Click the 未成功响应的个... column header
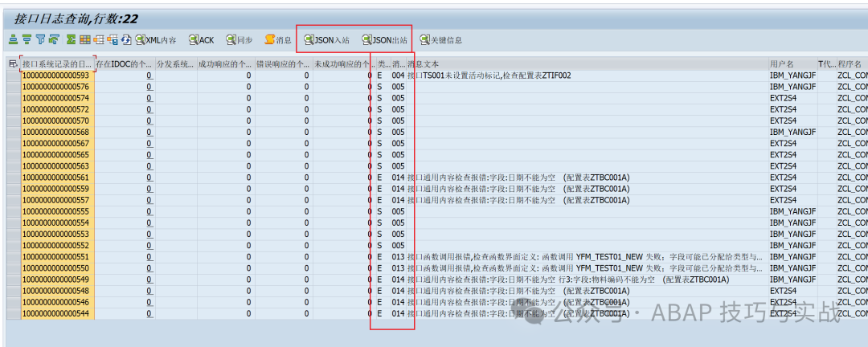Screen dimensions: 868x347 tap(343, 64)
